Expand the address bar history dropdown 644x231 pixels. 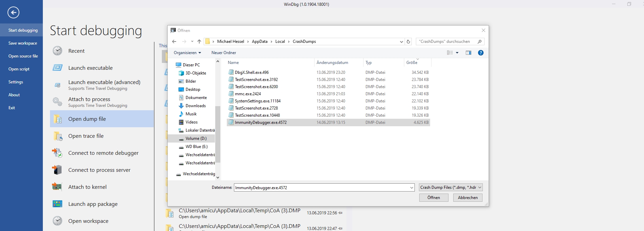pyautogui.click(x=402, y=42)
